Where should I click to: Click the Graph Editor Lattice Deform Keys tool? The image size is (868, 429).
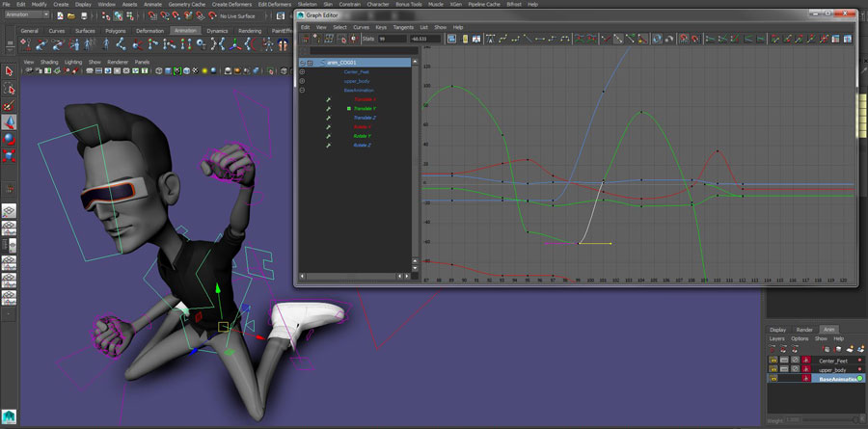[x=328, y=39]
